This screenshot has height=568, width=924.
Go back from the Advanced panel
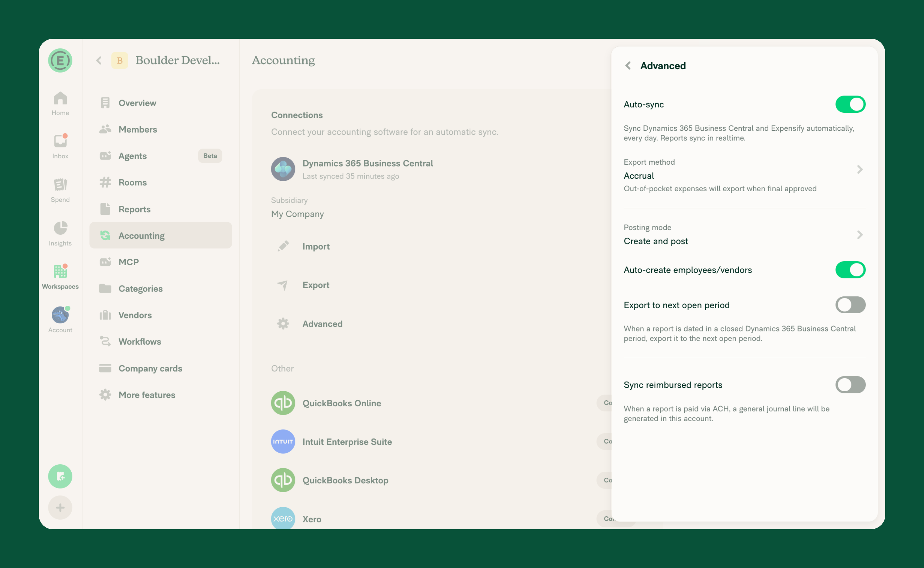click(628, 66)
